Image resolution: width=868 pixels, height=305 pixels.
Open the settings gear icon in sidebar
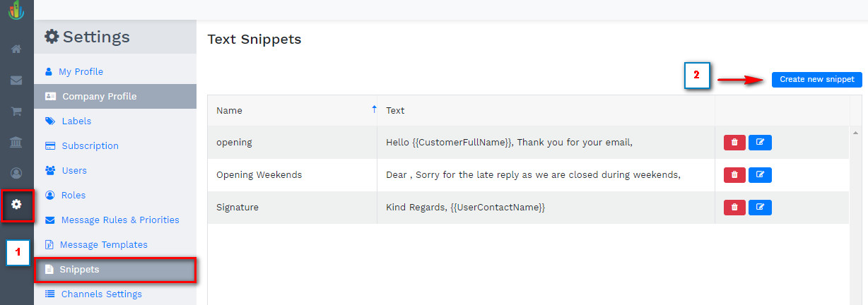point(16,205)
